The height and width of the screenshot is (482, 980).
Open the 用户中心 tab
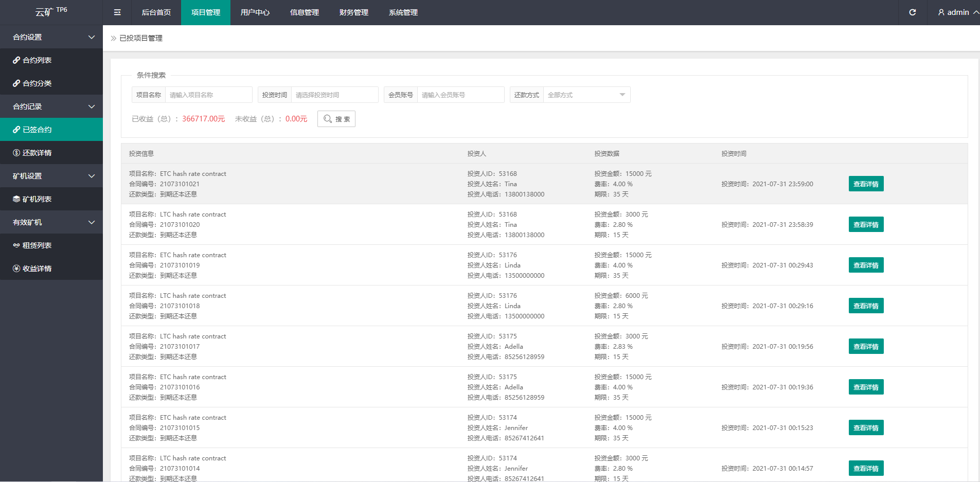[x=255, y=12]
